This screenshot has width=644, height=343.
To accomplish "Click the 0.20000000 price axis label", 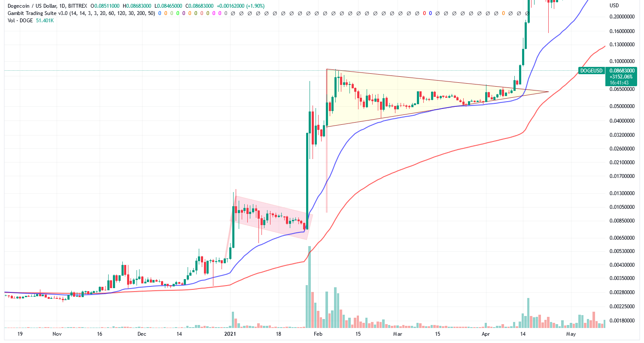I will [623, 17].
